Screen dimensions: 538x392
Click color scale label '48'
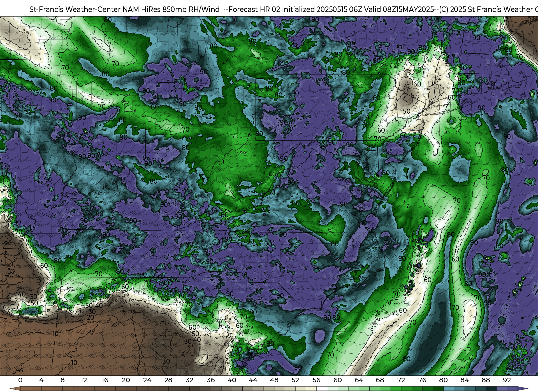[274, 380]
